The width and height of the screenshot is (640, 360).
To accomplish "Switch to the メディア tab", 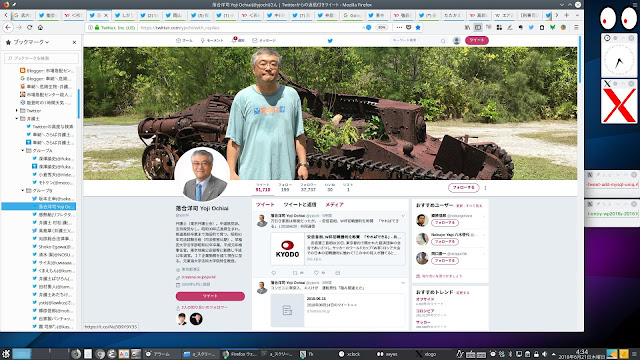I will coord(335,204).
